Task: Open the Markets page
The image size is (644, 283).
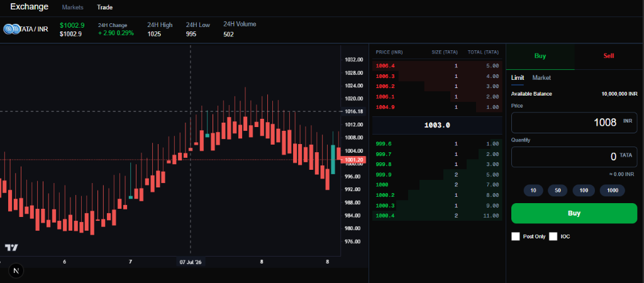Action: [73, 8]
